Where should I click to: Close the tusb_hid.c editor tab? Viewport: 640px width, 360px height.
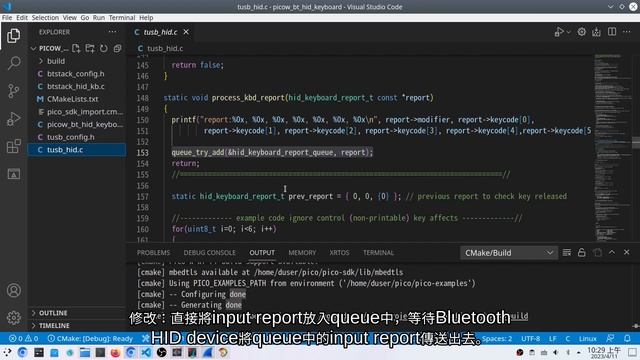pos(186,32)
